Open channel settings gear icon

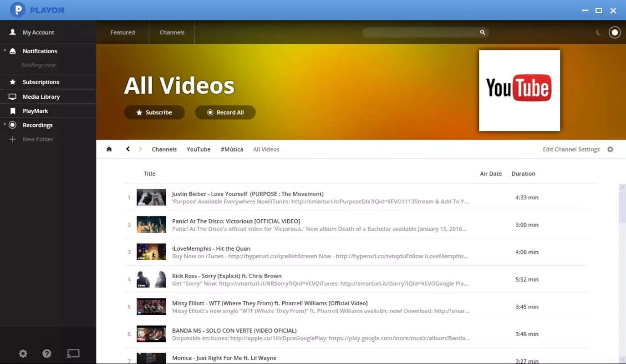coord(611,149)
